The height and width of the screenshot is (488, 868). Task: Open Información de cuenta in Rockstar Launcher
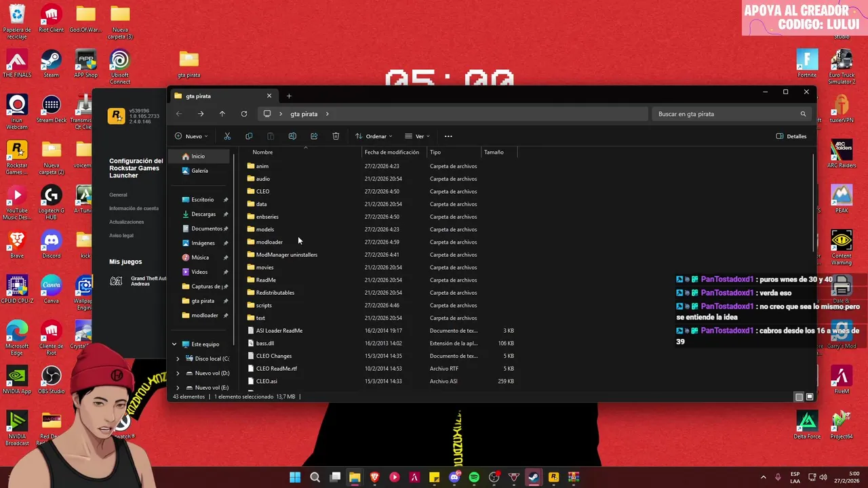134,208
